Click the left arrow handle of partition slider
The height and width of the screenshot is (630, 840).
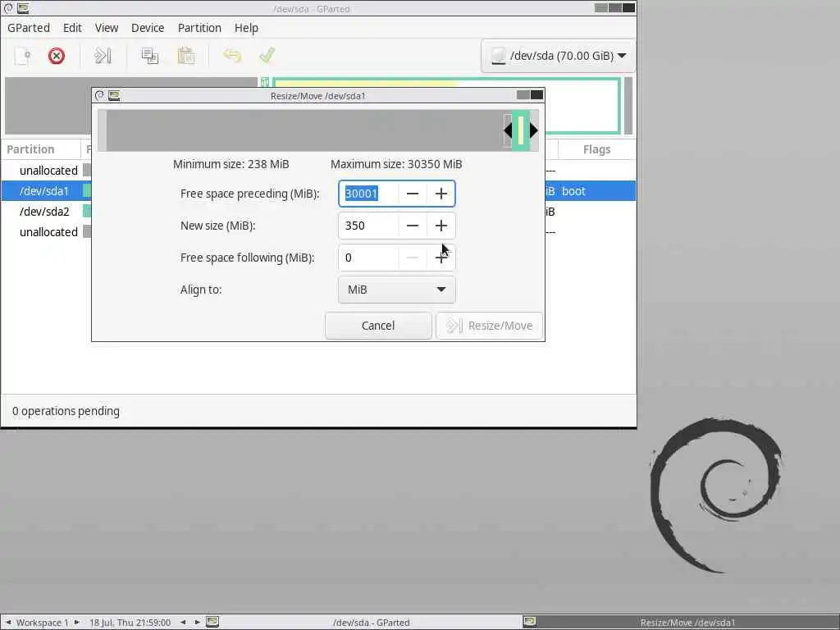click(508, 130)
